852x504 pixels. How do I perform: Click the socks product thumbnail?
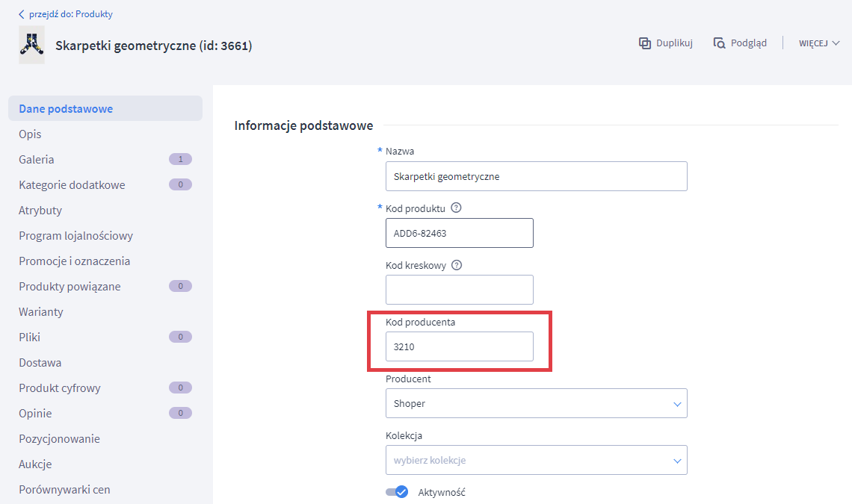[x=31, y=46]
